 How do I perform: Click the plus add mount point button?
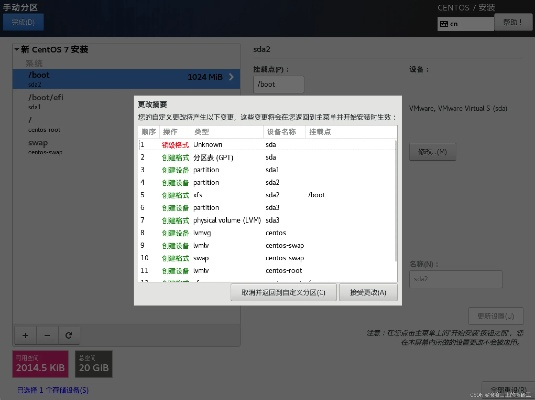pyautogui.click(x=25, y=335)
